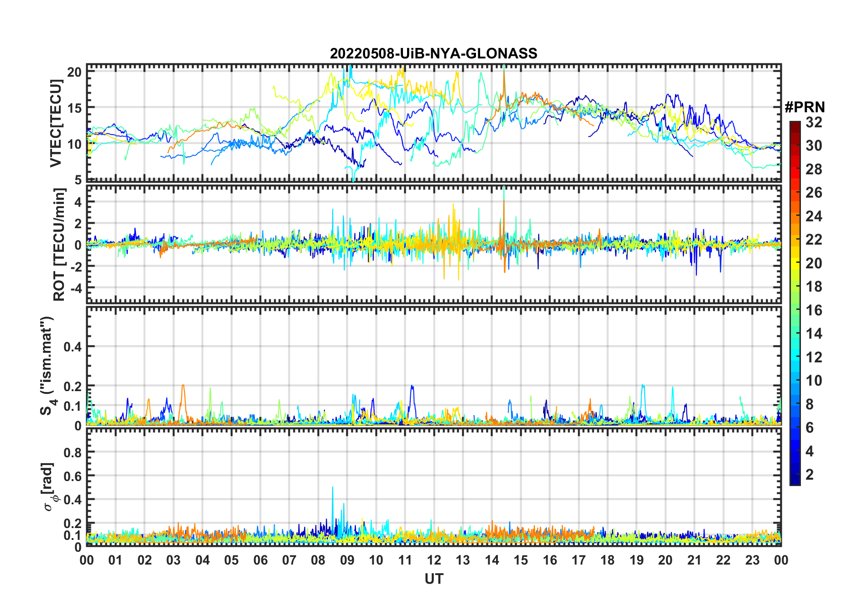Click the plot title 20220508-UiB-NYA-GLONASS
Viewport: 868px width, 607px height.
pos(434,53)
